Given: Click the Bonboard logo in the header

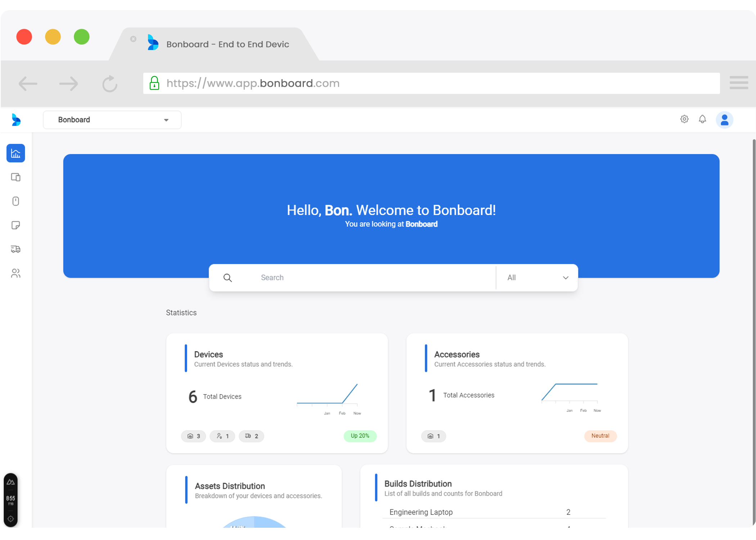Looking at the screenshot, I should (x=16, y=120).
